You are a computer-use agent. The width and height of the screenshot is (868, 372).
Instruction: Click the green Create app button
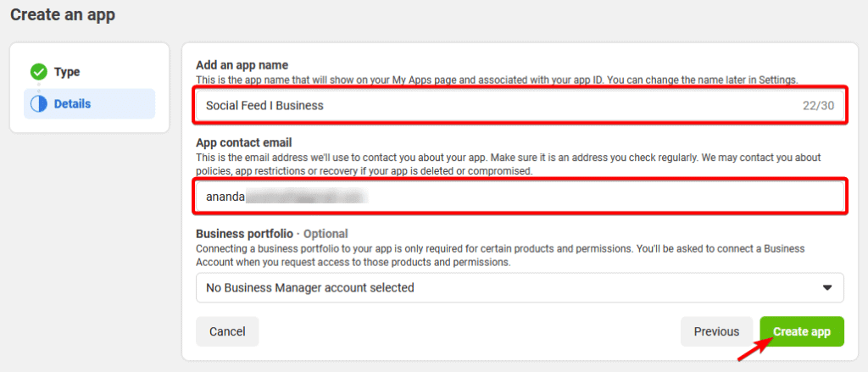801,331
